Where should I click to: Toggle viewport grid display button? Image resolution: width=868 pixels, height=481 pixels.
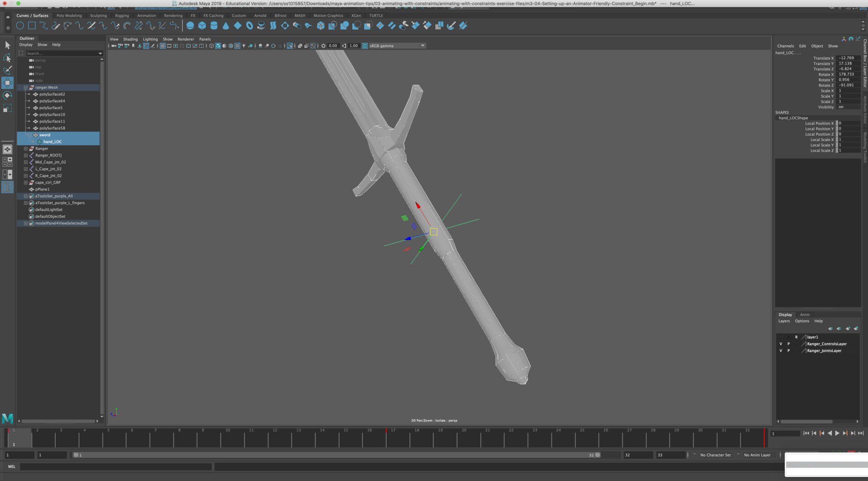point(162,46)
